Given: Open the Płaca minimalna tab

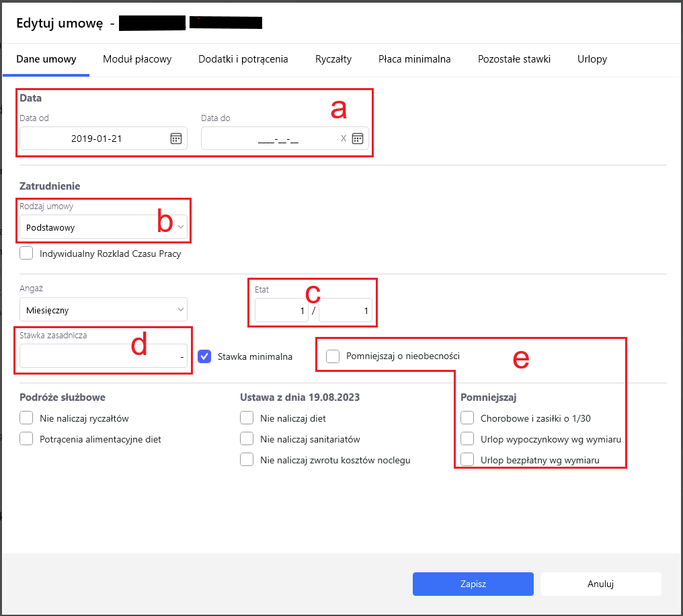Looking at the screenshot, I should coord(414,59).
